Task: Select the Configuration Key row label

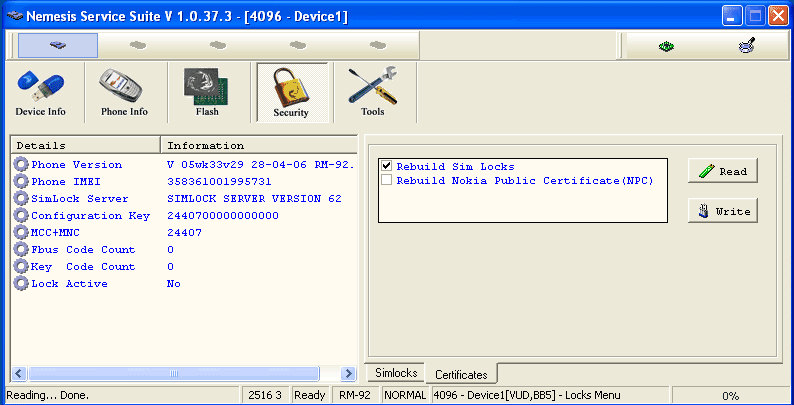Action: pyautogui.click(x=91, y=216)
